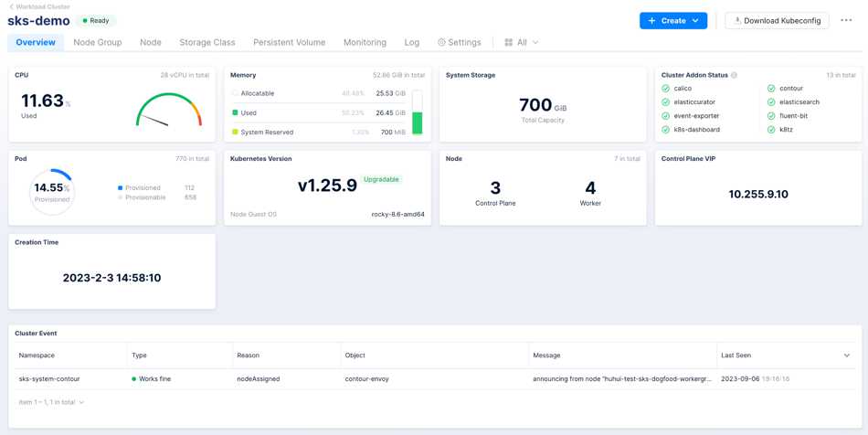
Task: Click the elasticsearch addon check icon
Action: (771, 102)
